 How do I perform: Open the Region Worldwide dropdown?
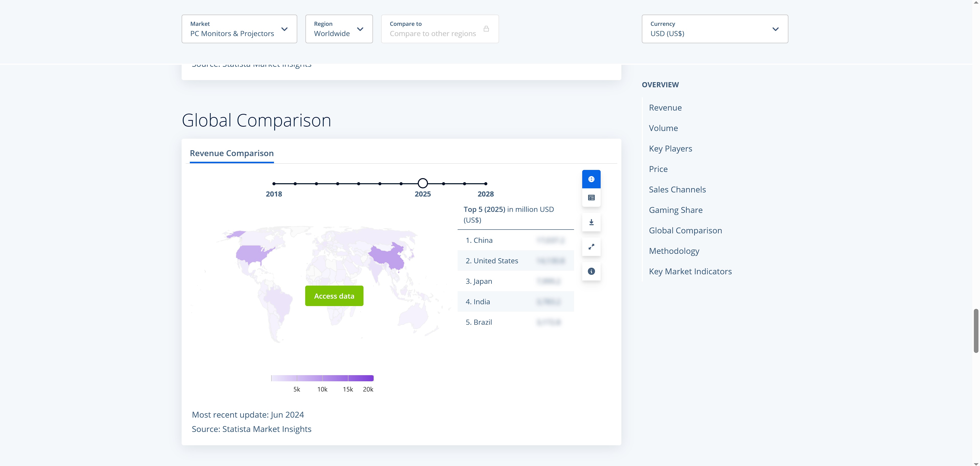click(x=339, y=29)
